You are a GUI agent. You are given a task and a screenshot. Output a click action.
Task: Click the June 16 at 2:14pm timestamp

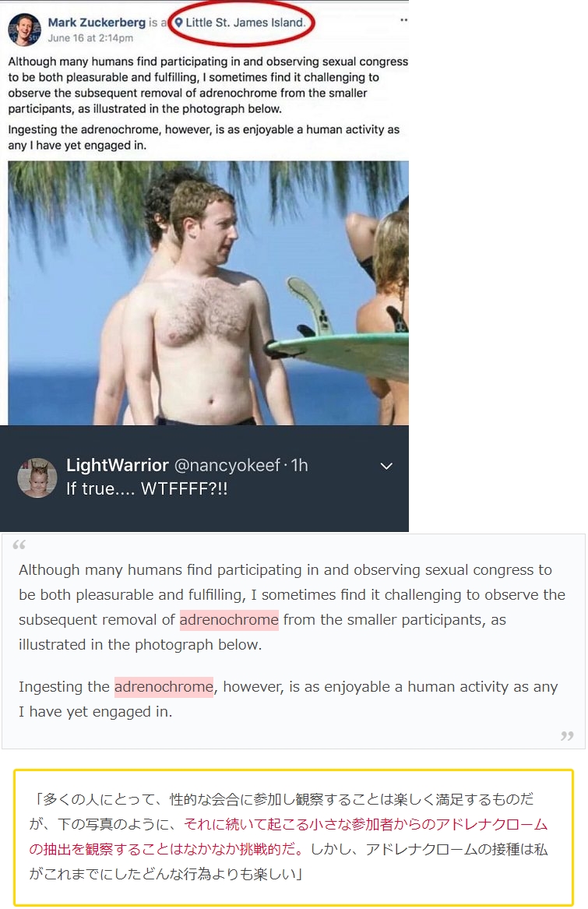pyautogui.click(x=90, y=38)
